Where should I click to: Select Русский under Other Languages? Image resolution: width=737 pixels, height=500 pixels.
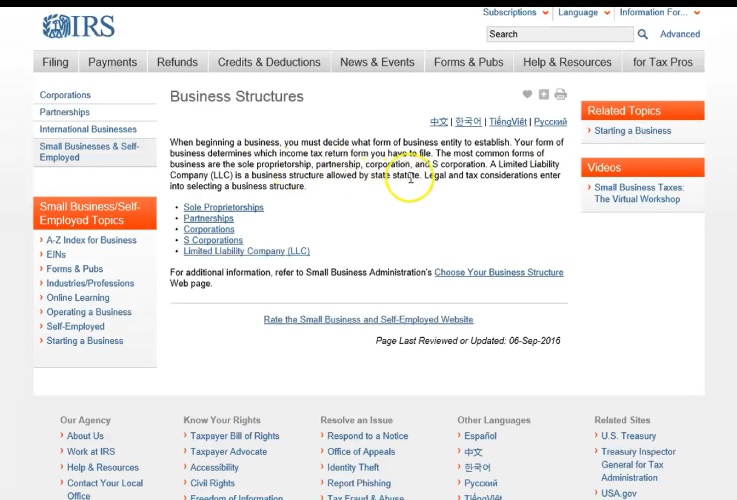coord(480,483)
